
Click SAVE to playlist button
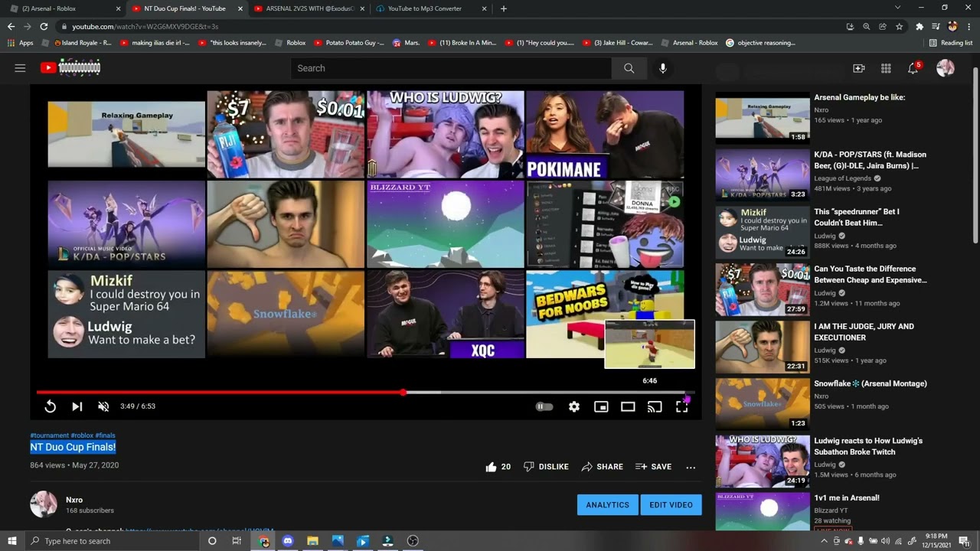[x=653, y=466]
